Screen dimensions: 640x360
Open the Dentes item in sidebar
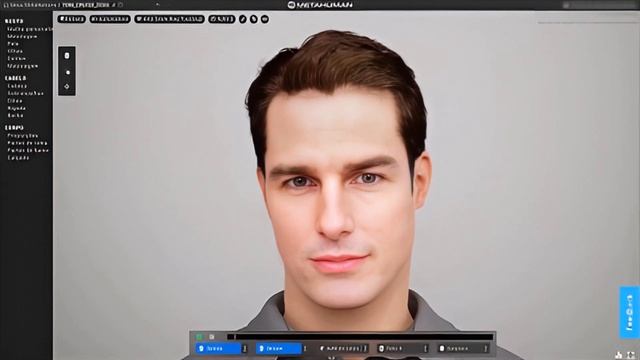(17, 58)
